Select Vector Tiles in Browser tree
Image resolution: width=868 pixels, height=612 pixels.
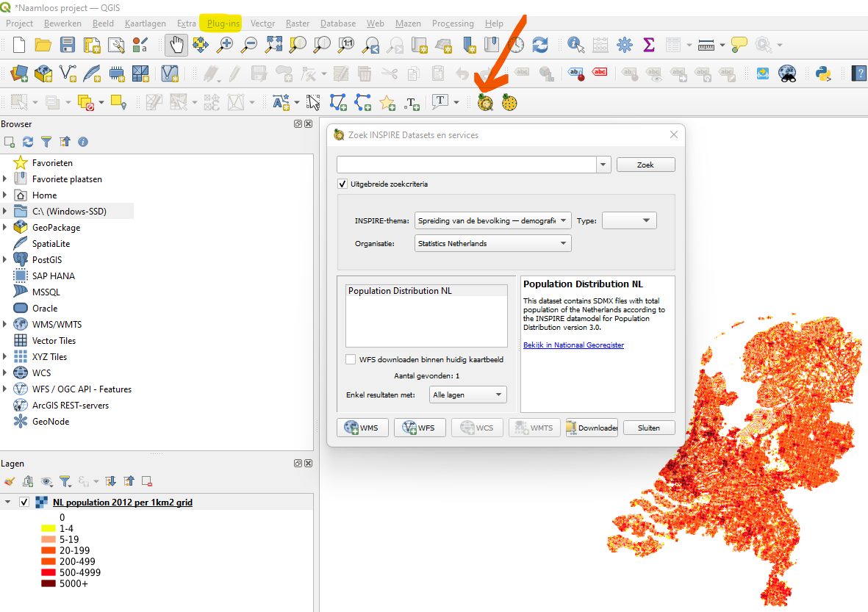(54, 341)
